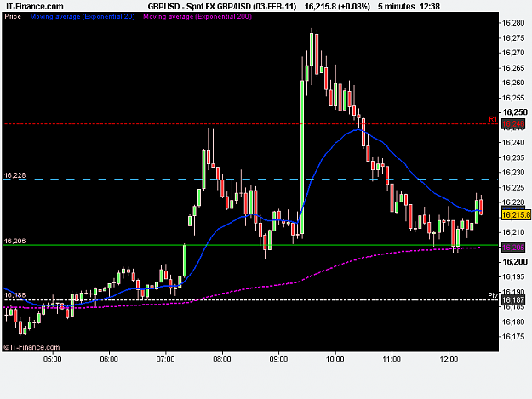Click the 16,187 pivot price tag
The image size is (532, 399).
(x=513, y=300)
